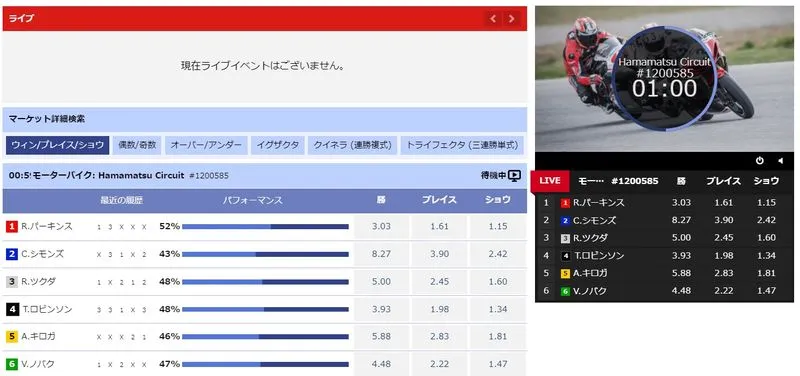The width and height of the screenshot is (800, 376).
Task: Bet show odds 2.42 for C.シモンズ
Action: click(497, 254)
